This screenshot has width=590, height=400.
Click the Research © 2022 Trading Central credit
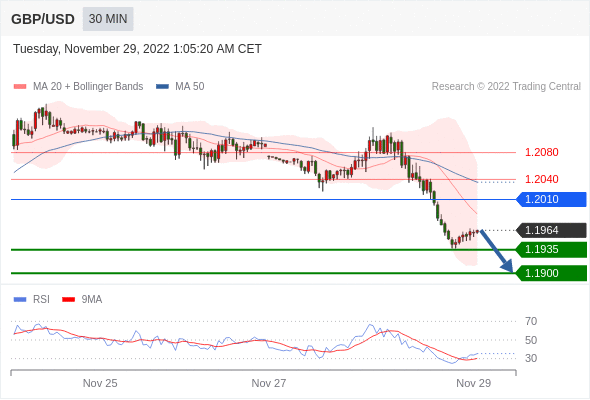pyautogui.click(x=506, y=87)
